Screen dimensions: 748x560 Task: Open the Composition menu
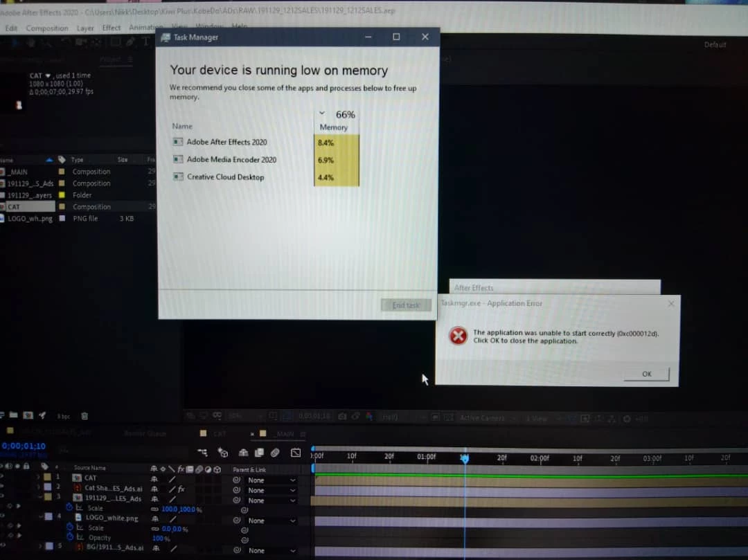click(47, 28)
